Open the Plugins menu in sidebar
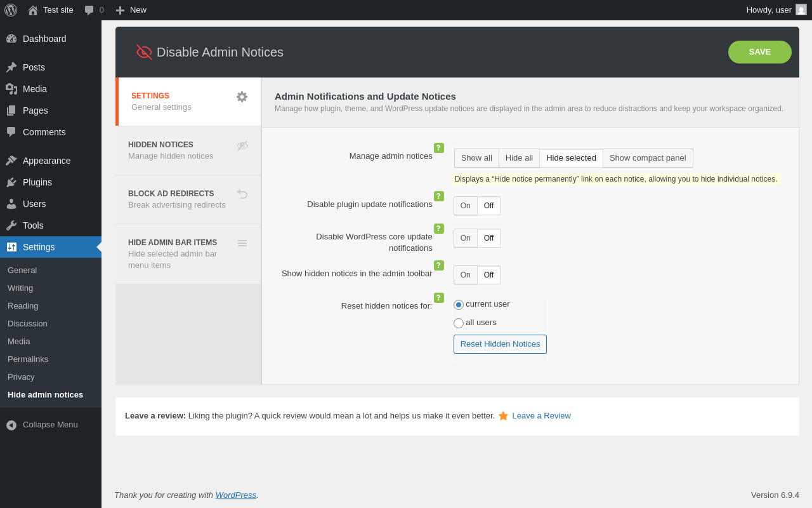This screenshot has height=508, width=812. tap(37, 182)
